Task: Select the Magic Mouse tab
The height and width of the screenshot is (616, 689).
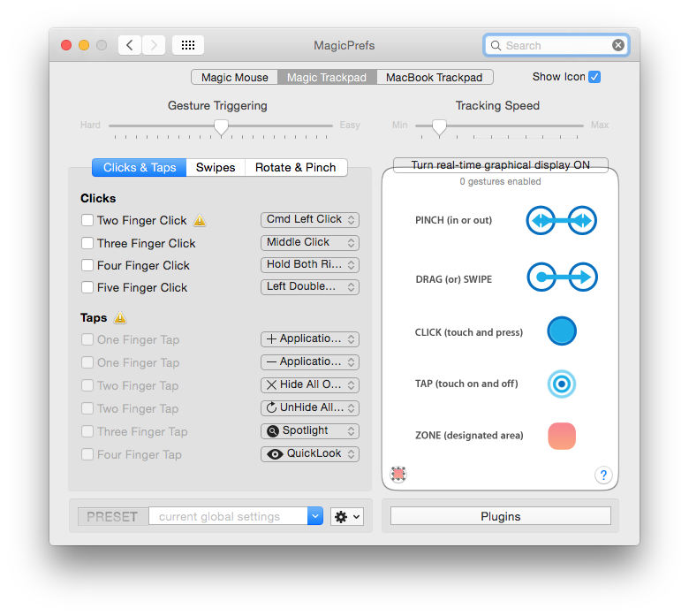Action: pos(234,78)
